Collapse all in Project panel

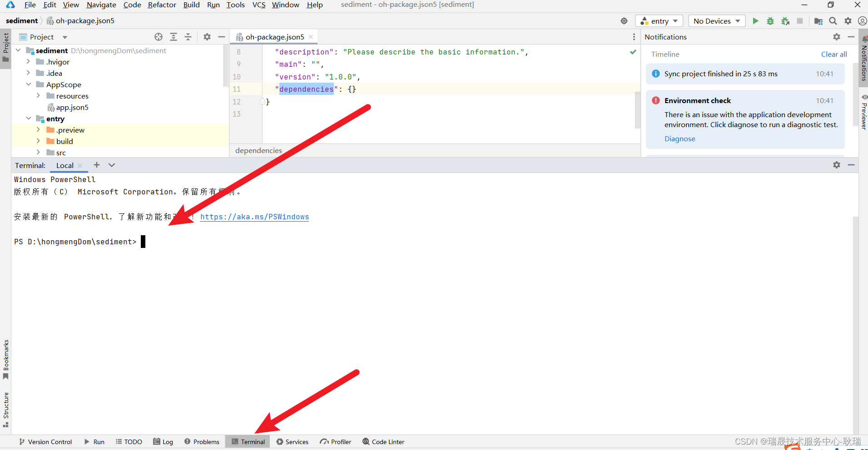[188, 37]
